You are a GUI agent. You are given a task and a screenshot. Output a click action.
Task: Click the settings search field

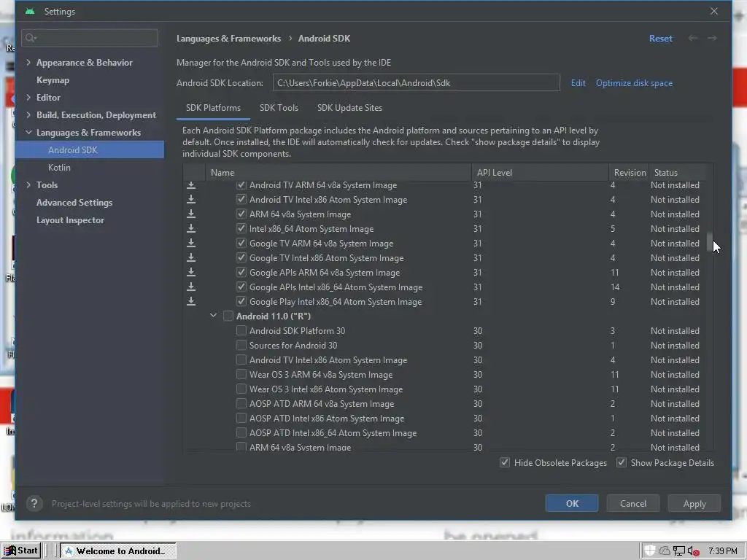[x=90, y=38]
